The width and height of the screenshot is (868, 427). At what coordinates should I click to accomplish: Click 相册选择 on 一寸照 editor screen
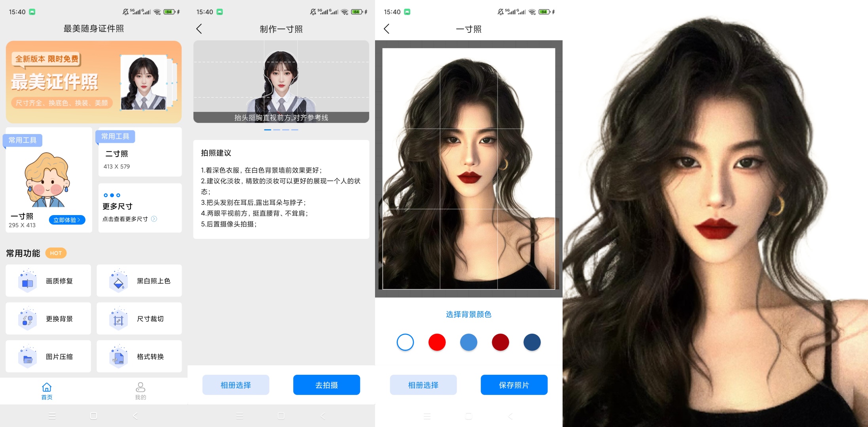[423, 385]
